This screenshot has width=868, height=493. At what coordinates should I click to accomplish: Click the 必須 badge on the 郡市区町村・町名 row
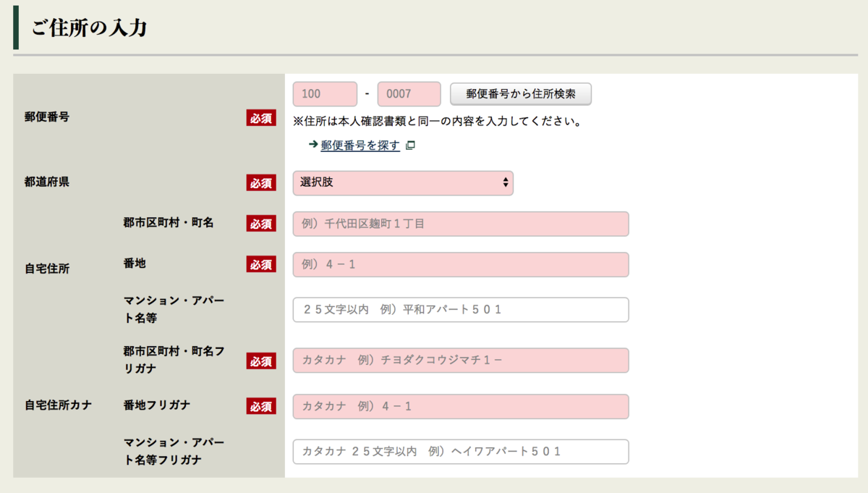(261, 224)
